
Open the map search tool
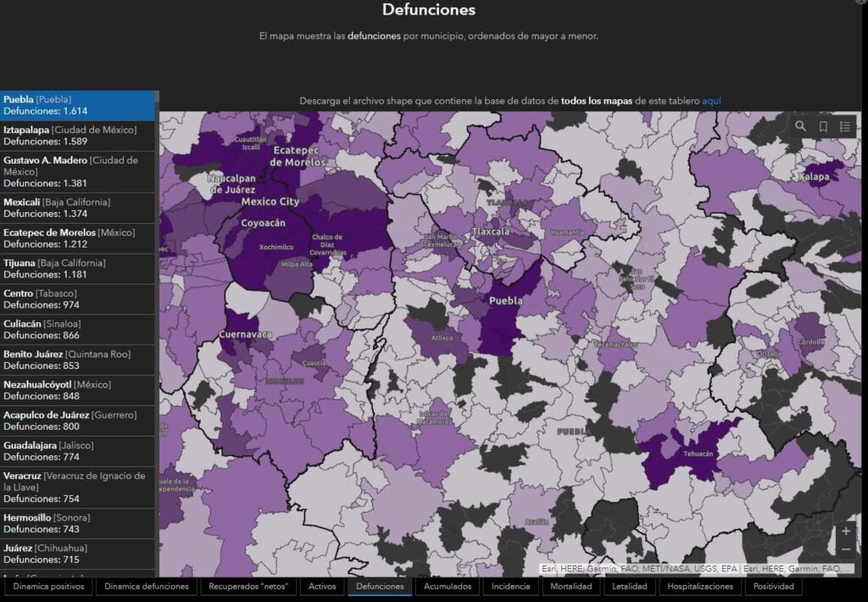[801, 126]
